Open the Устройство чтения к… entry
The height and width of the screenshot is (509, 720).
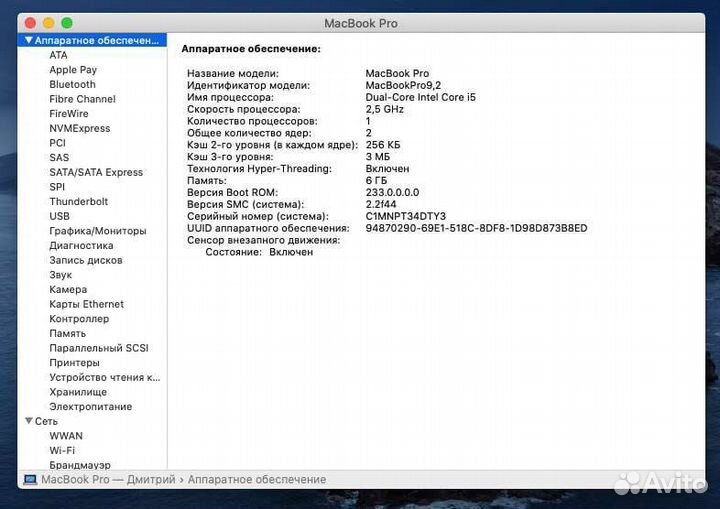105,378
